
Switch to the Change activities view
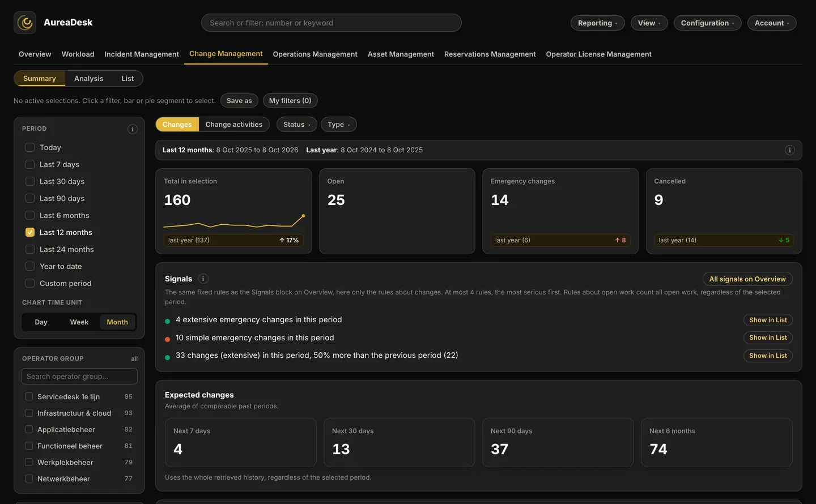click(x=234, y=125)
